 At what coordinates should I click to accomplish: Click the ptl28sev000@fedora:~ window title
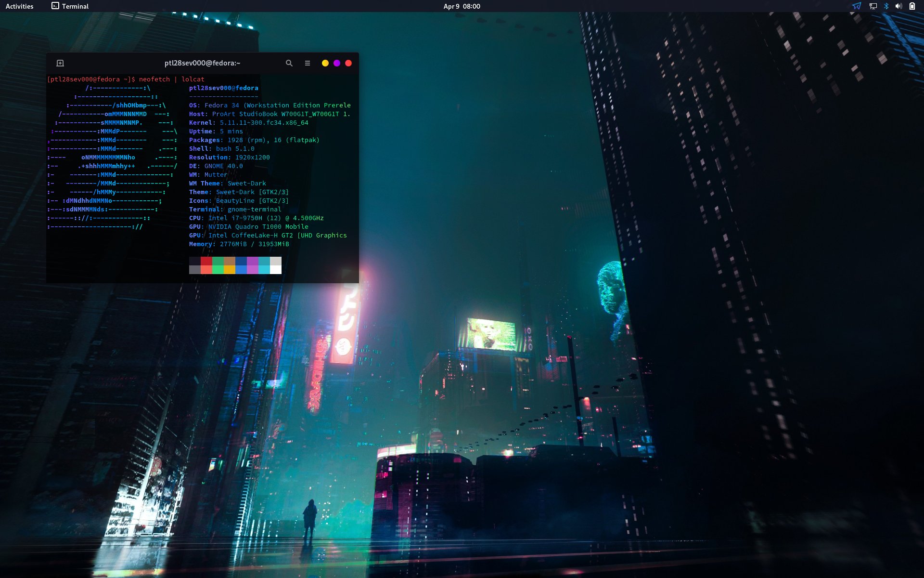(202, 63)
